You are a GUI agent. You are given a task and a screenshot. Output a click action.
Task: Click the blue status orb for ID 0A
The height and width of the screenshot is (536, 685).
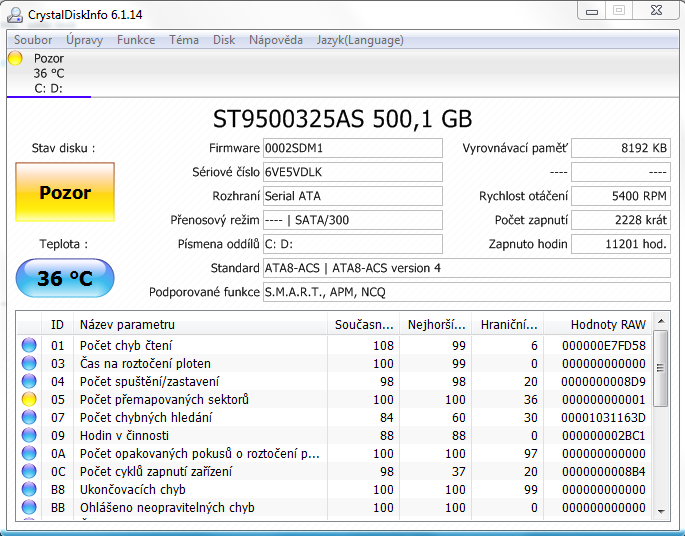coord(29,453)
